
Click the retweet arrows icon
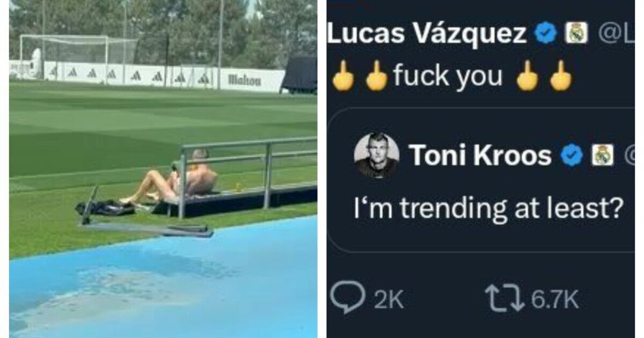click(x=504, y=298)
